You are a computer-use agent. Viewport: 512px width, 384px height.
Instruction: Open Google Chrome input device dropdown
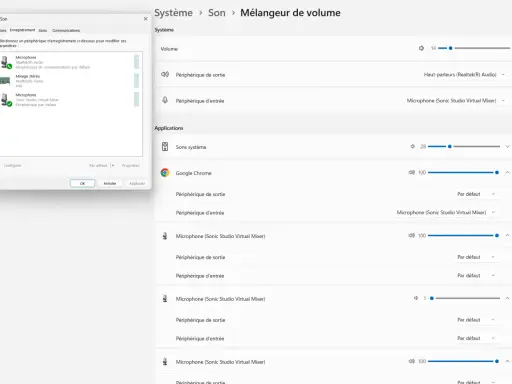(447, 212)
